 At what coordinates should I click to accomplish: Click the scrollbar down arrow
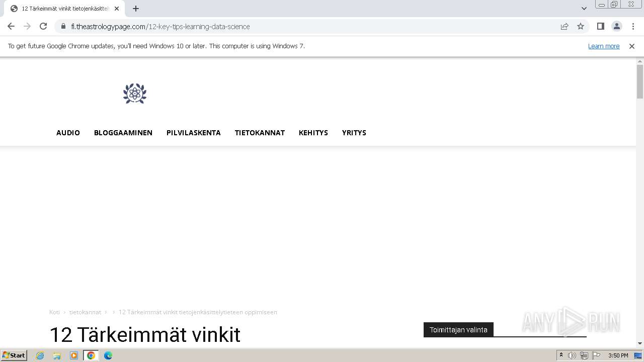(640, 343)
